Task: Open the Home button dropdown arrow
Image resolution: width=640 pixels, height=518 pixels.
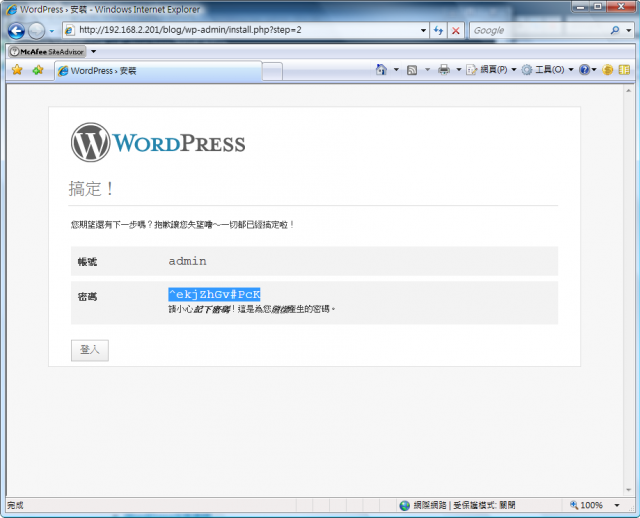Action: coord(396,70)
